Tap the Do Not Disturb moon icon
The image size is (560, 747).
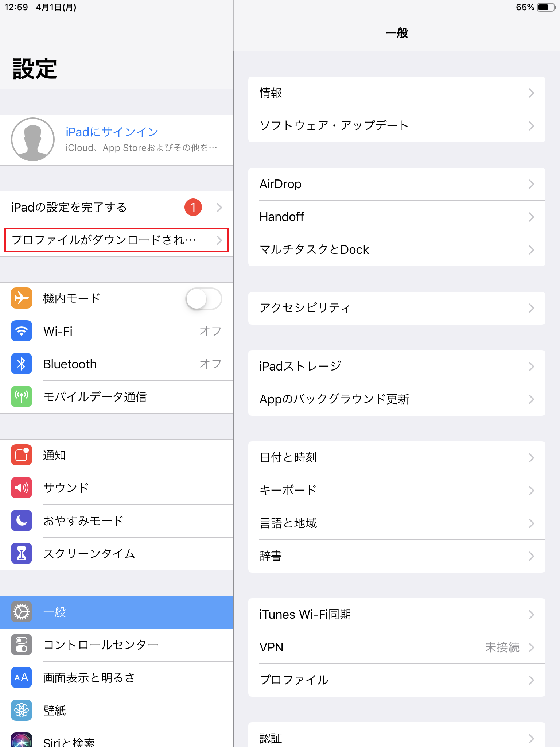pos(22,520)
